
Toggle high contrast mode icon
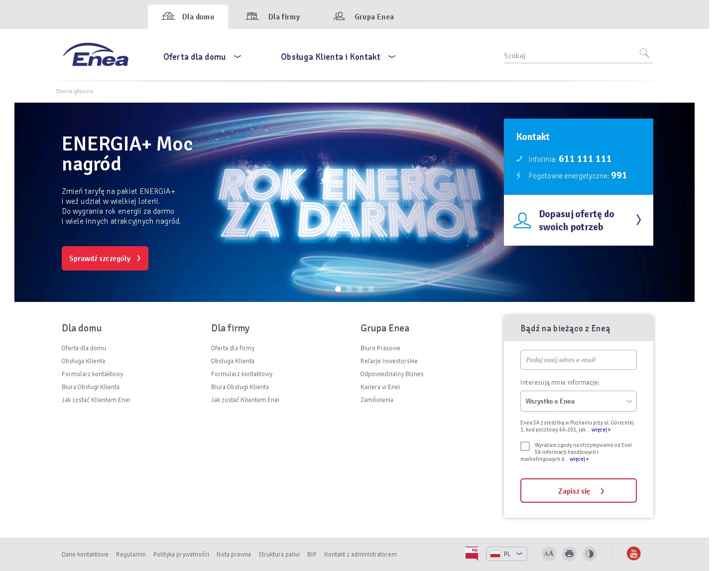(x=590, y=554)
